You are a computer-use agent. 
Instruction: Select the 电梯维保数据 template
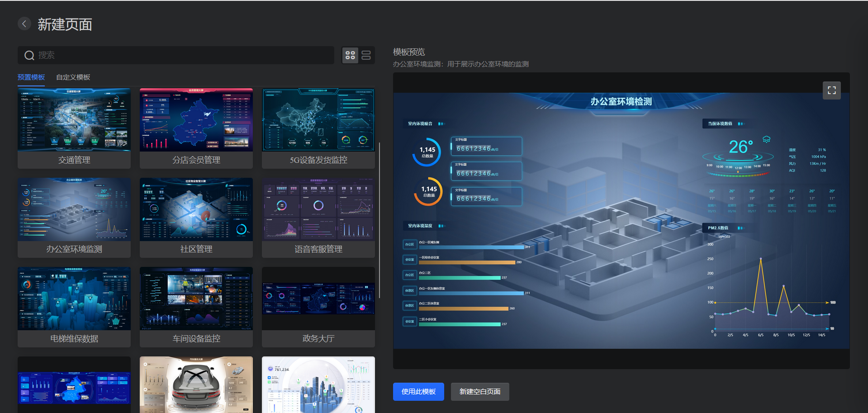tap(74, 298)
